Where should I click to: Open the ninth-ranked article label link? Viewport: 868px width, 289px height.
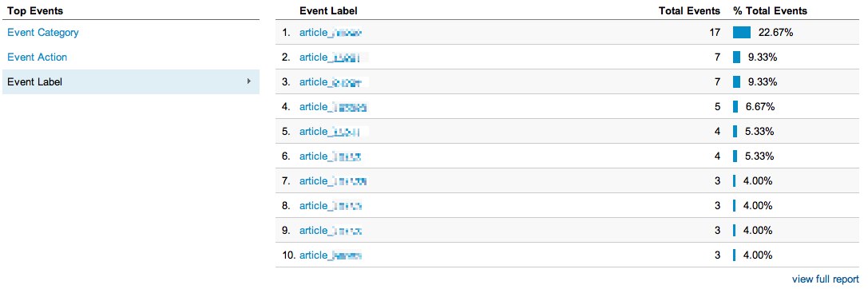(331, 230)
